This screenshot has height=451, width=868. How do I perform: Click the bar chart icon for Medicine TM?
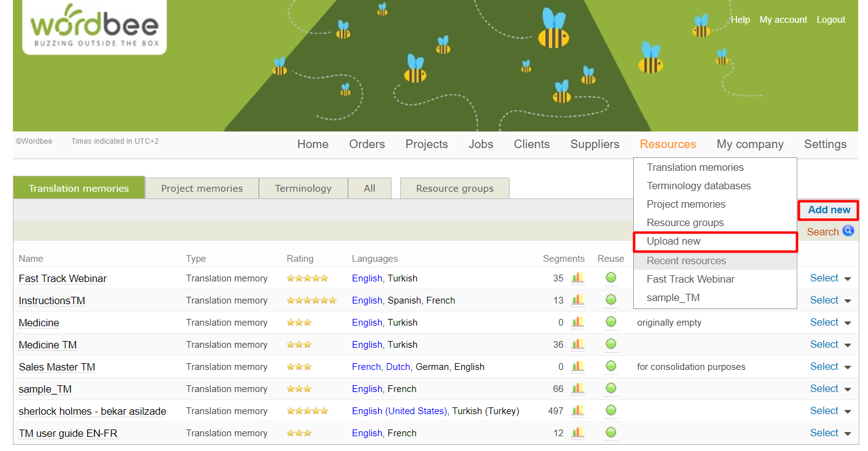tap(577, 344)
